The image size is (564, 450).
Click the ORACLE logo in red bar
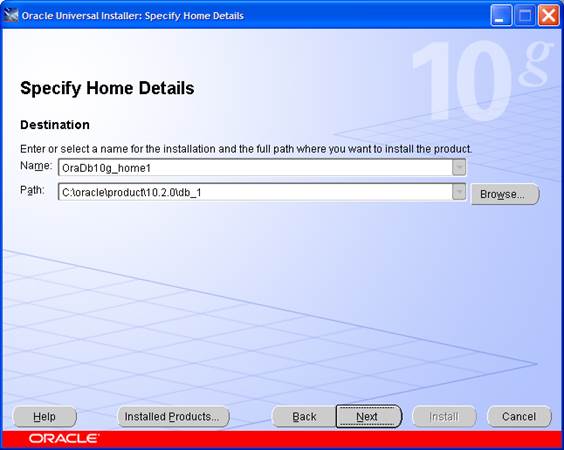[64, 438]
